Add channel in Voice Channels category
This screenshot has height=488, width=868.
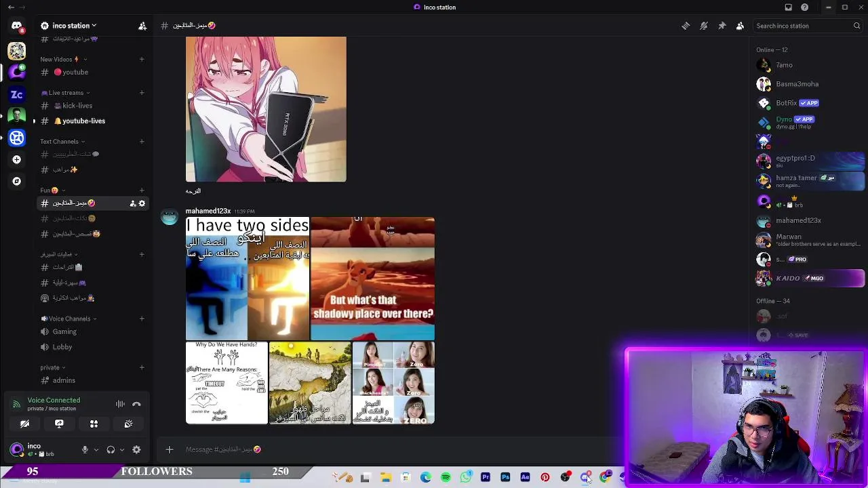click(x=142, y=319)
